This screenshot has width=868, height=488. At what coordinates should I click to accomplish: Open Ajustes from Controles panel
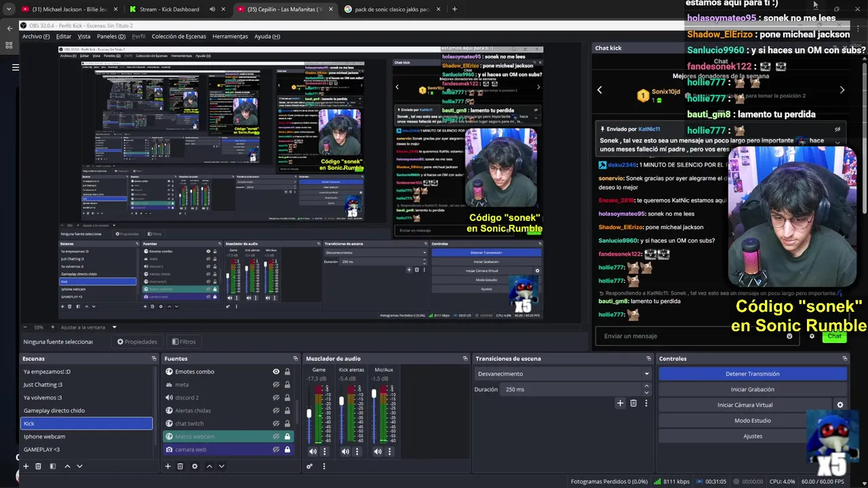[x=753, y=436]
